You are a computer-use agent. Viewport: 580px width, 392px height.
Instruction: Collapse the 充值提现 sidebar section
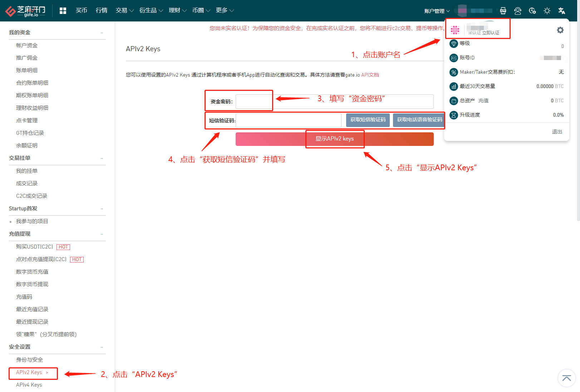(102, 234)
